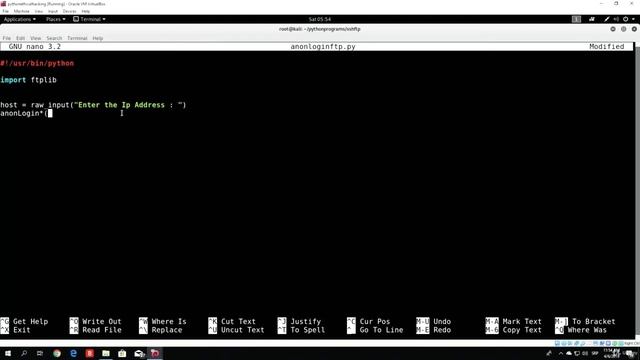Screen dimensions: 640x360
Task: Open the Terminal app menu in top bar
Action: pyautogui.click(x=89, y=19)
